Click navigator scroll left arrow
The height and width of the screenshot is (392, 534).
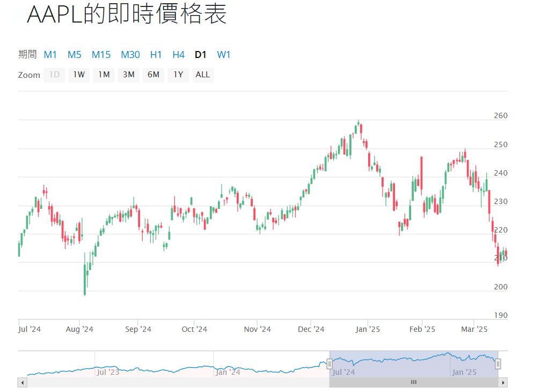[23, 382]
